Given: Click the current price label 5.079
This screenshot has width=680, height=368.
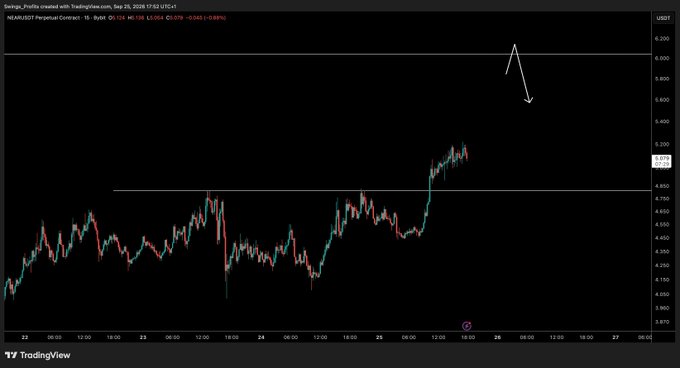Looking at the screenshot, I should pyautogui.click(x=662, y=161).
